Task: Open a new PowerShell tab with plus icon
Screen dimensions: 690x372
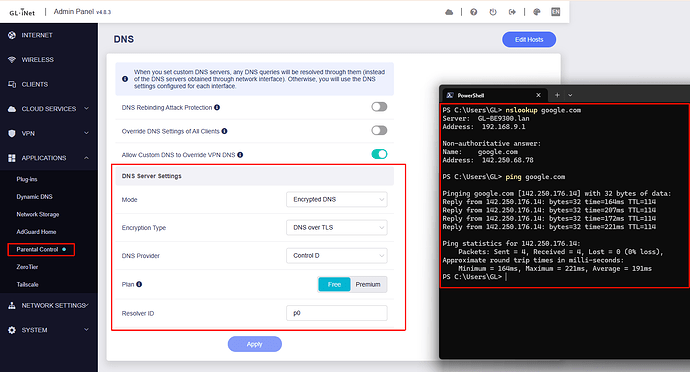Action: pyautogui.click(x=557, y=95)
